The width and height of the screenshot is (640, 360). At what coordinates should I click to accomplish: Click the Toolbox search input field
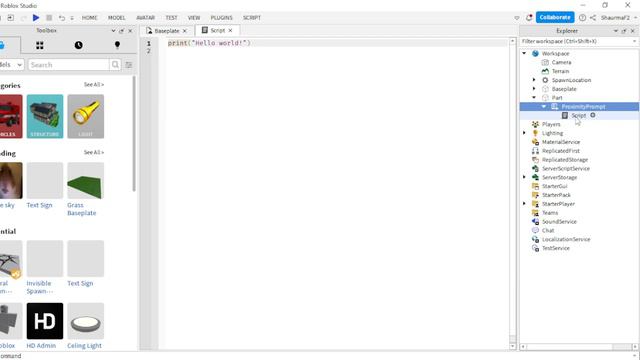coord(69,65)
